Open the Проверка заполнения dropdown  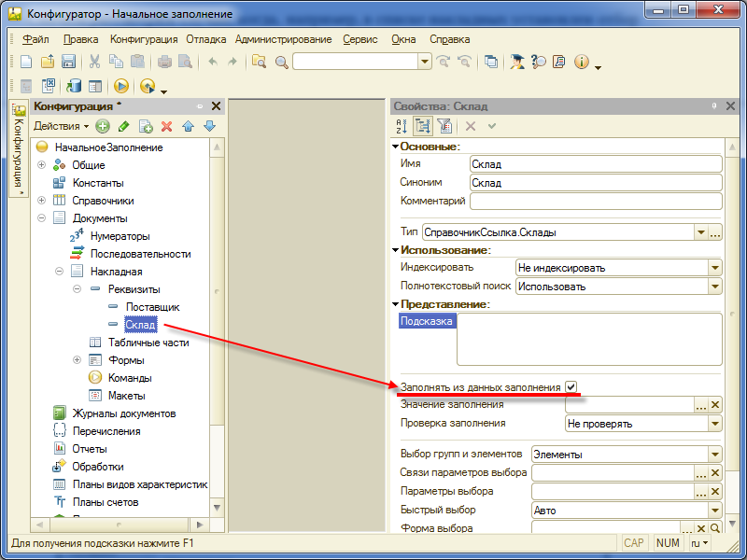(x=714, y=423)
